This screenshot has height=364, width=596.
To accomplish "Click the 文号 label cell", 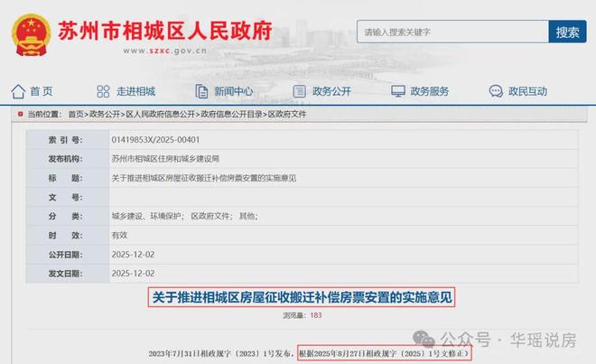I will point(68,197).
